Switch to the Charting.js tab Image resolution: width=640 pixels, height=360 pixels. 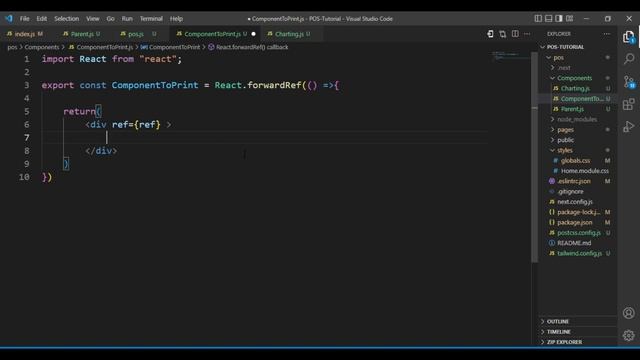pyautogui.click(x=290, y=34)
